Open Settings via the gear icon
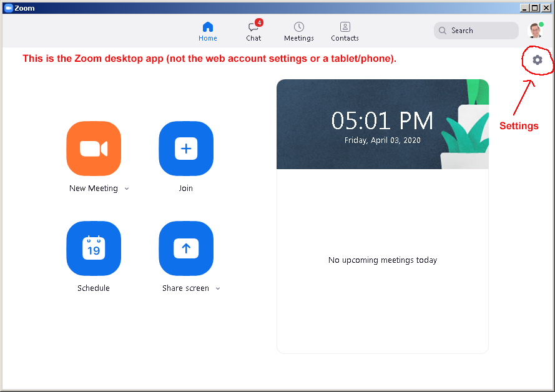This screenshot has height=392, width=555. coord(537,60)
